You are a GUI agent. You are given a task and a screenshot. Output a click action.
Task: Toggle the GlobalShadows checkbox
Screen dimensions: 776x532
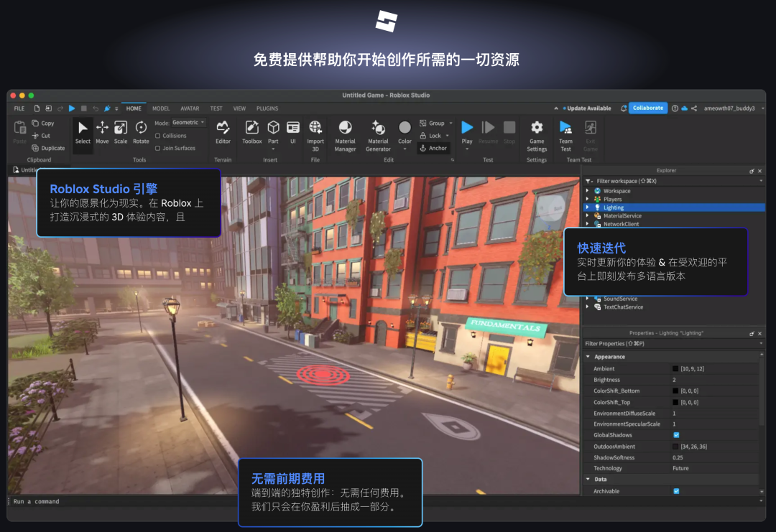(x=676, y=435)
